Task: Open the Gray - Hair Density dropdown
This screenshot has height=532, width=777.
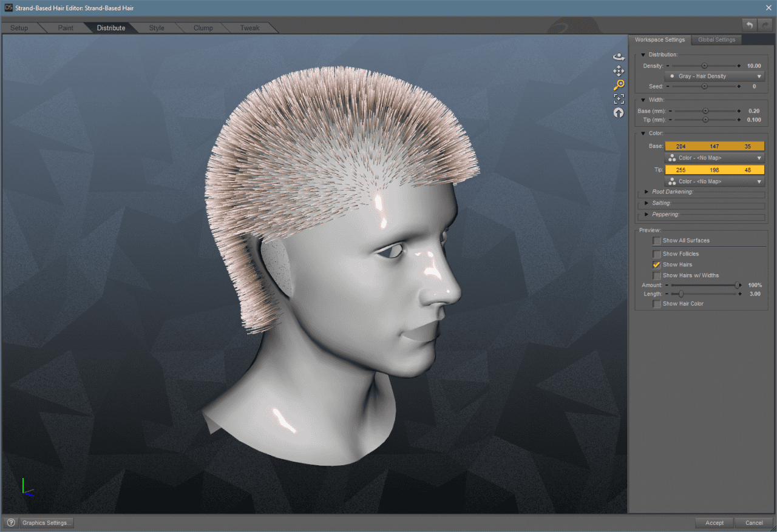Action: pyautogui.click(x=714, y=76)
